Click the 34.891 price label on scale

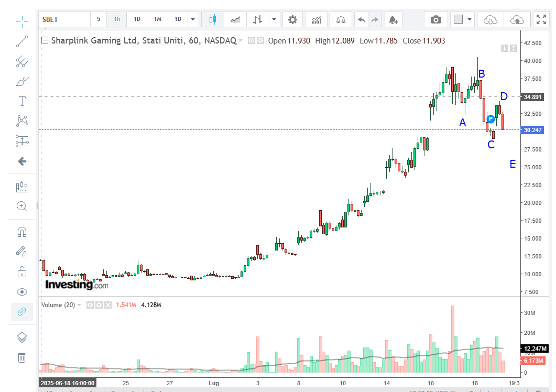click(x=532, y=97)
